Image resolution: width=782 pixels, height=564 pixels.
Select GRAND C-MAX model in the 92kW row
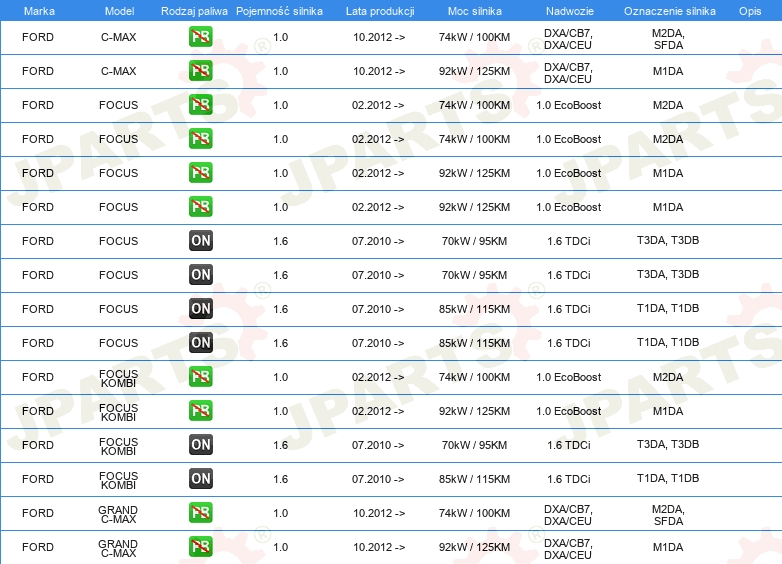tap(118, 548)
